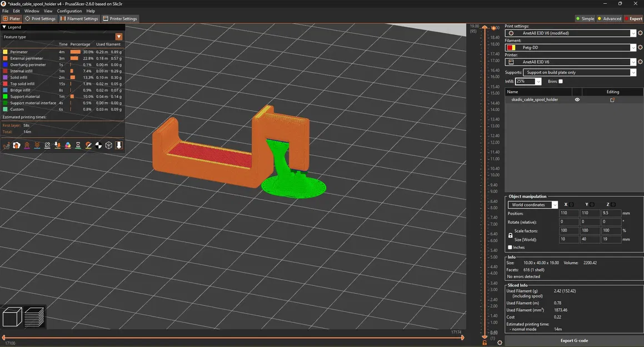Open Print settings preset dropdown

click(x=633, y=33)
